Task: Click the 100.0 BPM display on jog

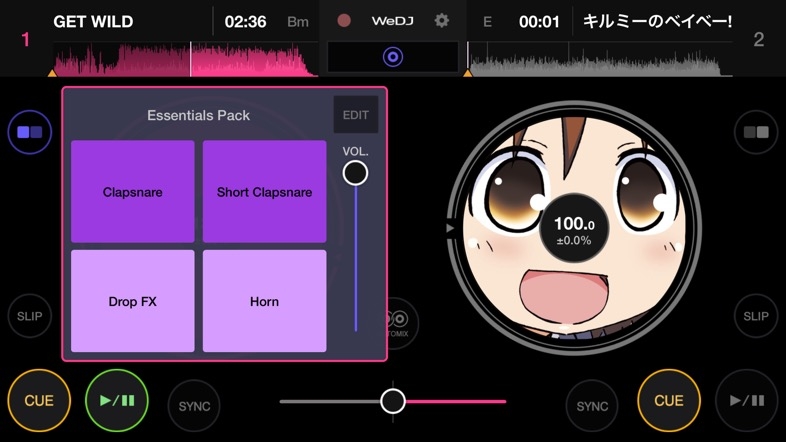Action: [x=574, y=228]
